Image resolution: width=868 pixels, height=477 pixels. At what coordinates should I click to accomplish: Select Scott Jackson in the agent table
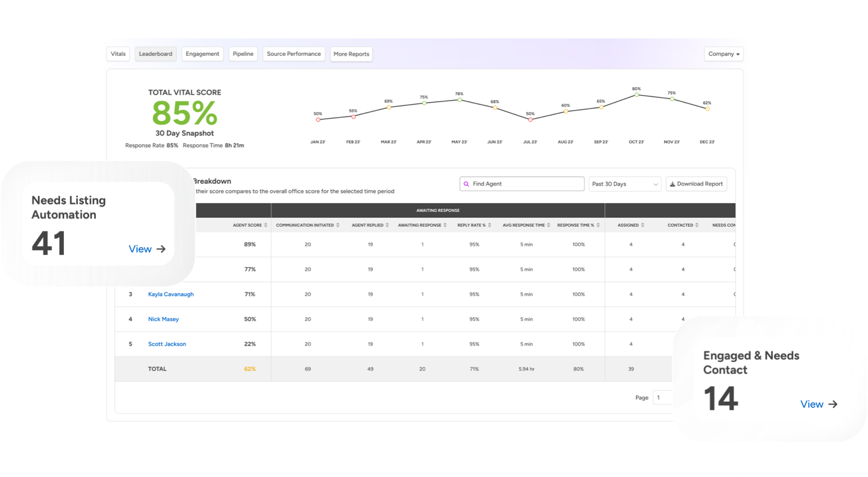167,344
